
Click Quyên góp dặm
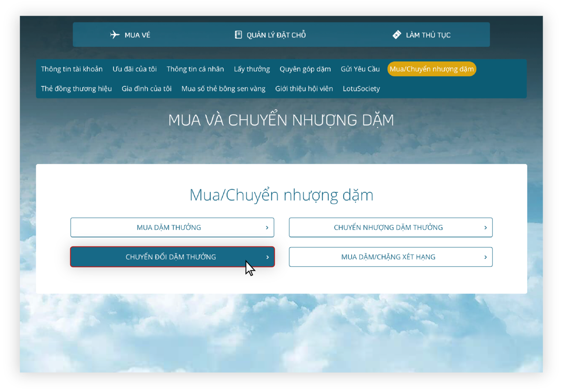click(x=305, y=69)
